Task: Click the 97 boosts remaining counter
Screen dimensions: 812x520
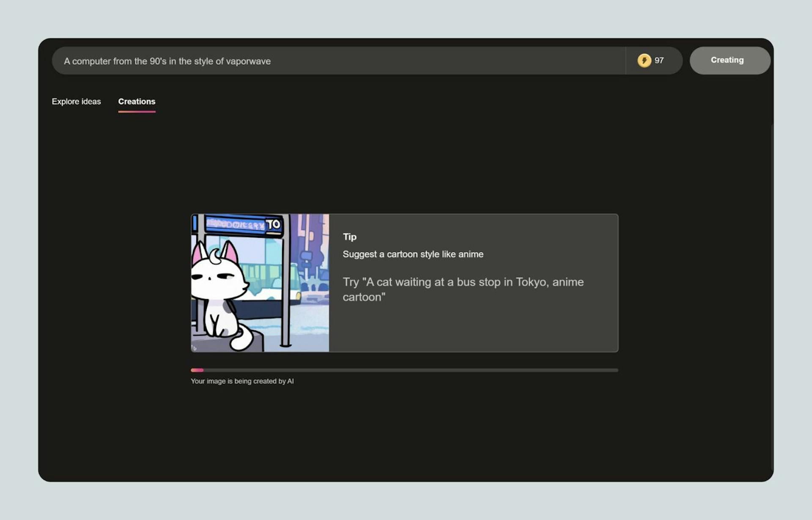Action: [659, 61]
